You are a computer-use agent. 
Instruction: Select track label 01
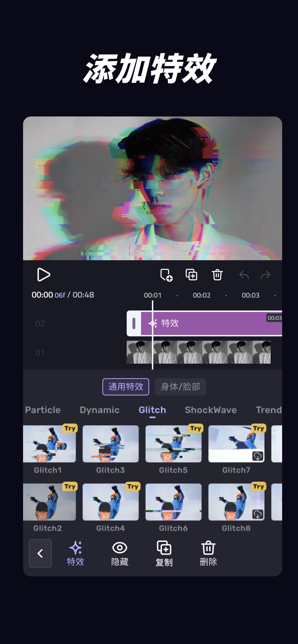click(40, 352)
